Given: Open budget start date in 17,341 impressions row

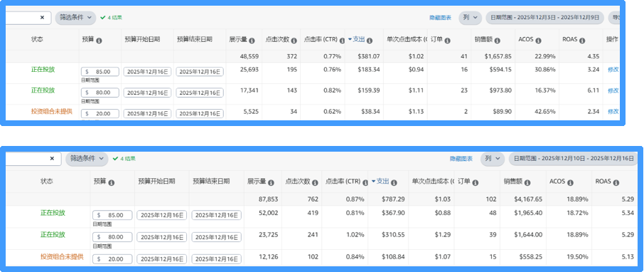Looking at the screenshot, I should (147, 93).
